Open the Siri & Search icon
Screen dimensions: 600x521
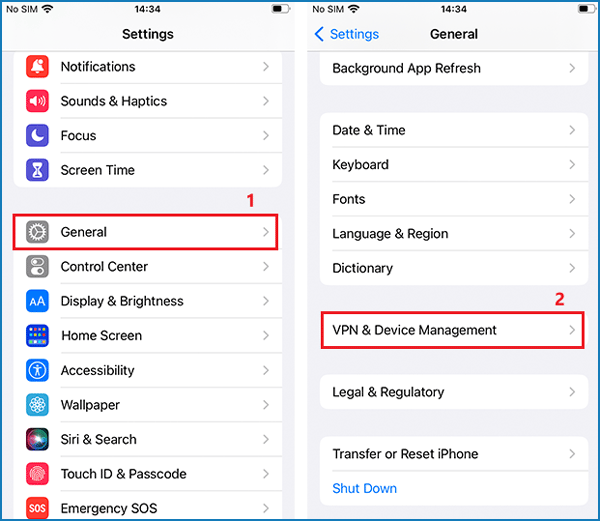tap(37, 439)
